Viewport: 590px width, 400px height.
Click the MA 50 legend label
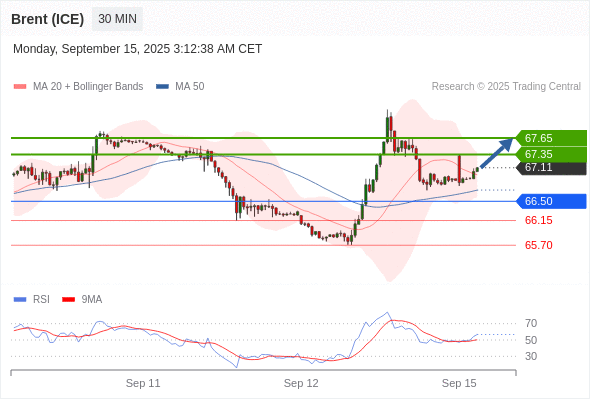click(x=190, y=87)
